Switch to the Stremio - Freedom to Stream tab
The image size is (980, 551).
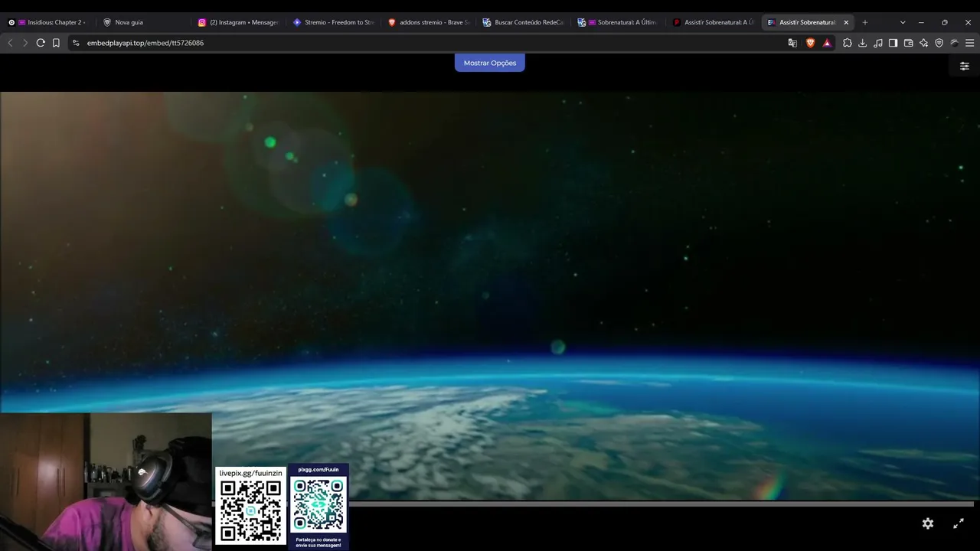(333, 22)
